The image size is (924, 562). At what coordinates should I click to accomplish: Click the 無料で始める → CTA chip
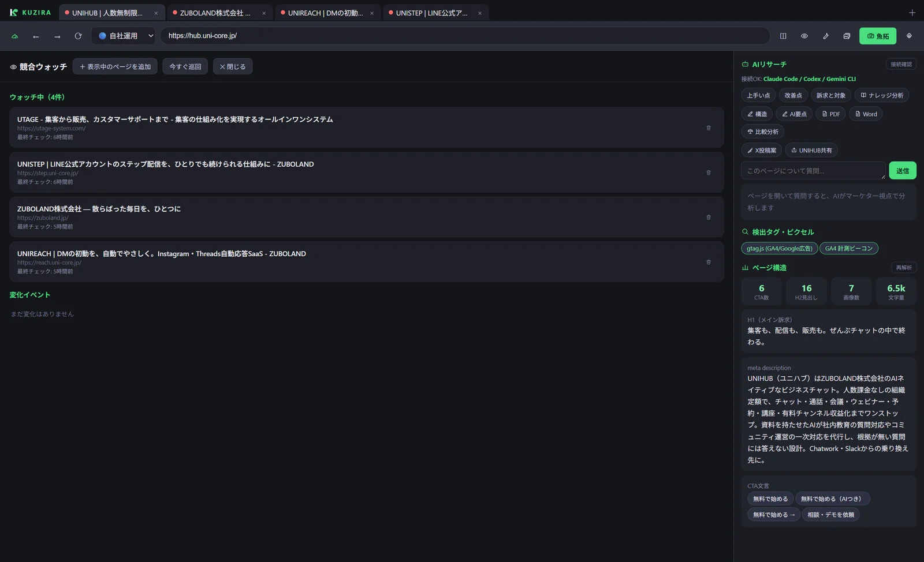(774, 515)
